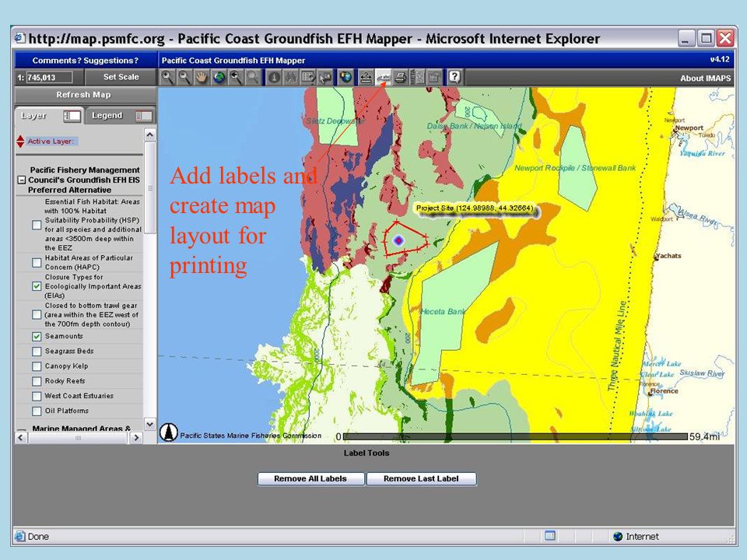The width and height of the screenshot is (747, 560).
Task: Click the Set Scale button
Action: tap(121, 77)
